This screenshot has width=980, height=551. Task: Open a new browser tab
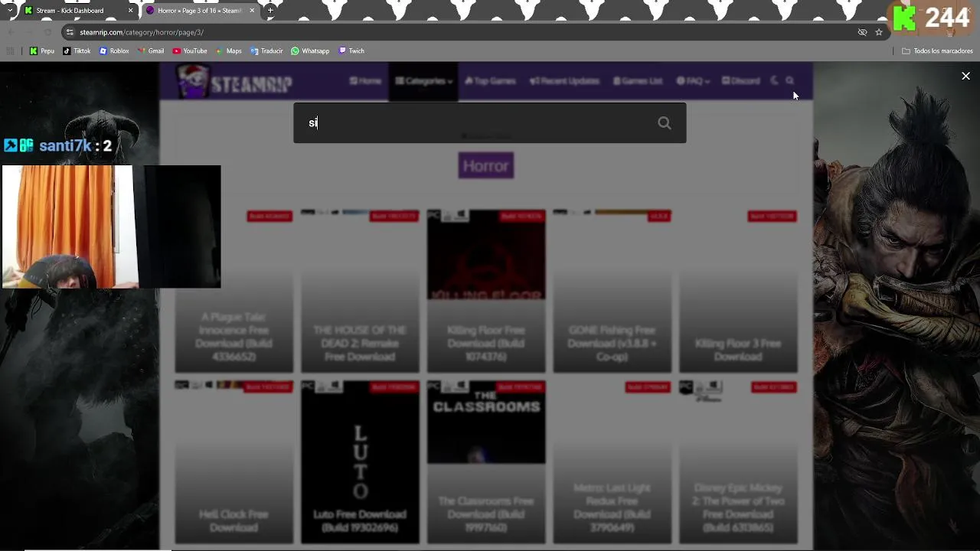pos(270,11)
